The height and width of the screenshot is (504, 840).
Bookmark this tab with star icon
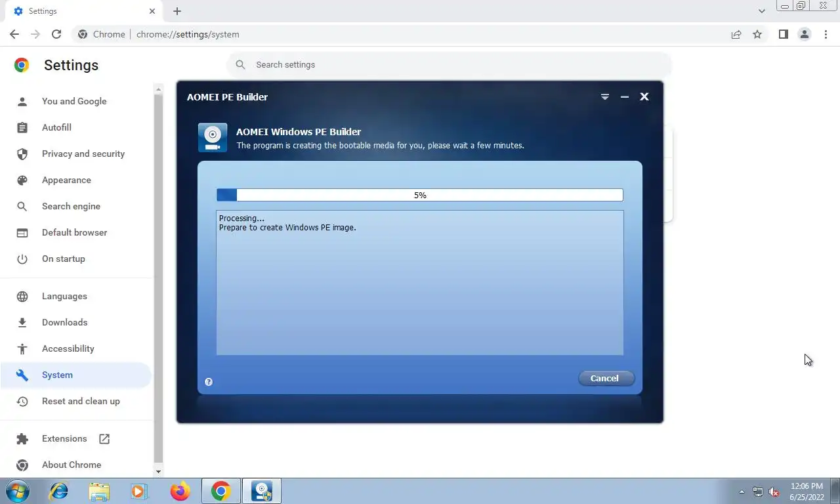click(x=757, y=34)
